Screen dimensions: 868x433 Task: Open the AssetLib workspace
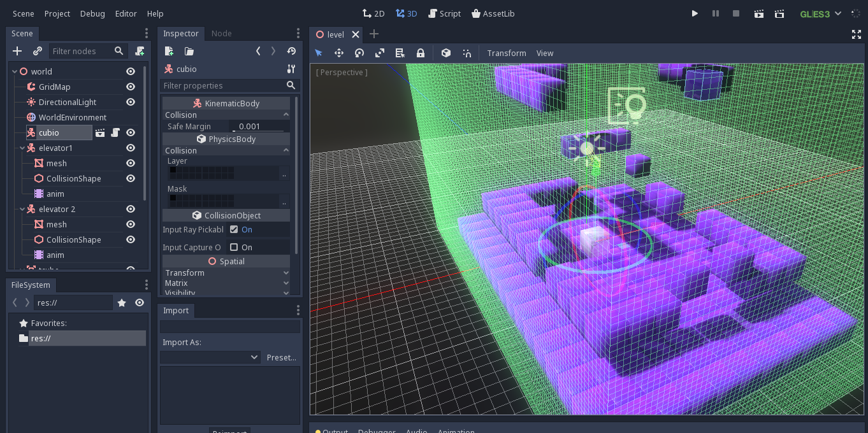click(x=493, y=13)
